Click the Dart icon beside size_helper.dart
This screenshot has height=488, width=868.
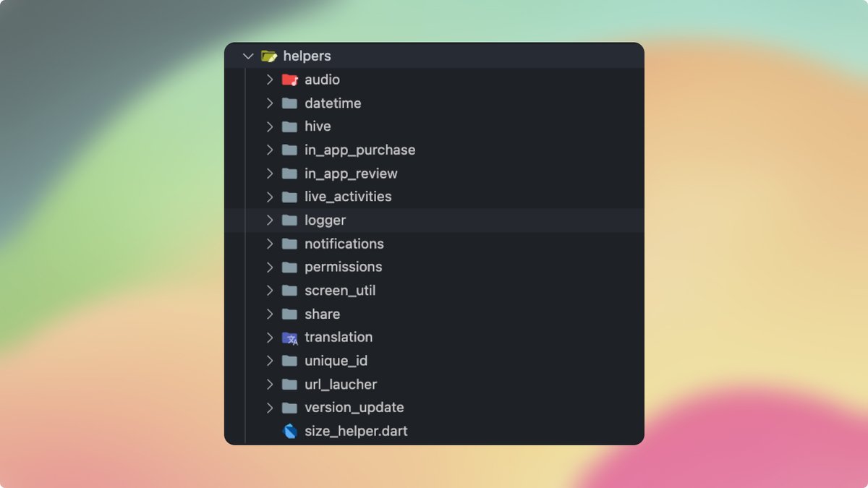(x=289, y=430)
